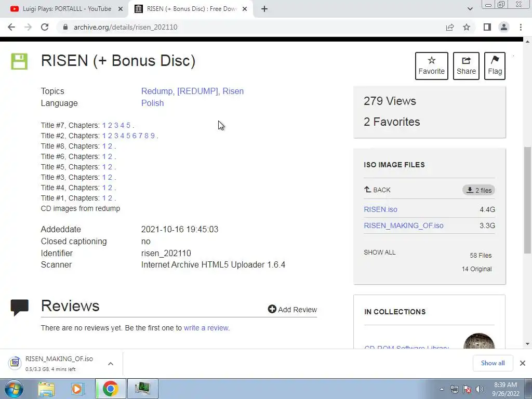532x399 pixels.
Task: Click the write a review link
Action: [x=206, y=328]
